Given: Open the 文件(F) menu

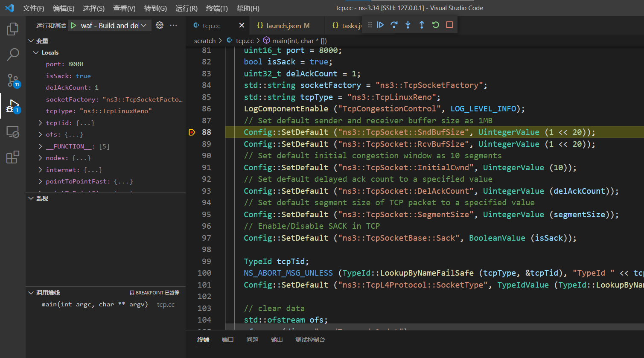Looking at the screenshot, I should [33, 8].
